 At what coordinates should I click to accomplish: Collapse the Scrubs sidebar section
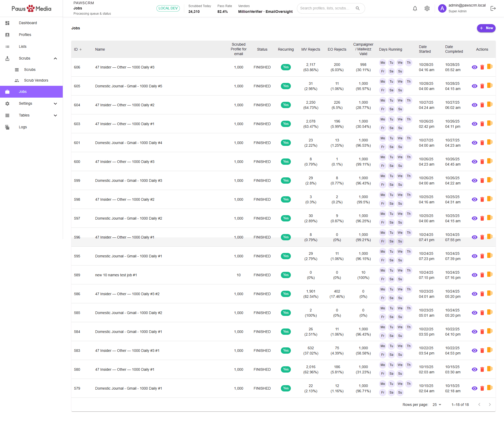55,58
